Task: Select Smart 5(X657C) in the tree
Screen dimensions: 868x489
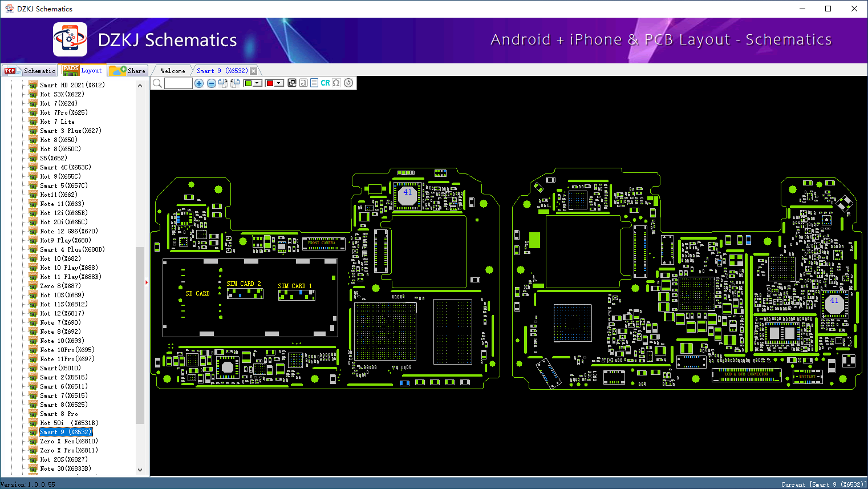Action: (x=64, y=185)
